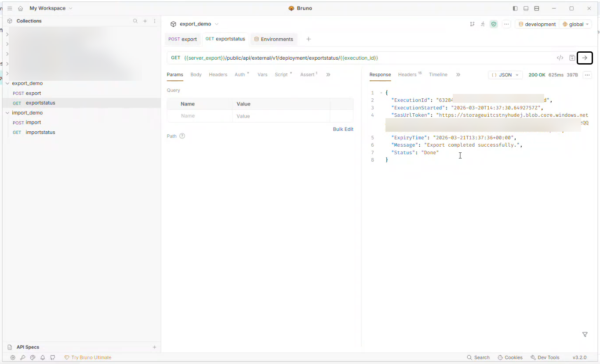Switch to the POST export tab
This screenshot has width=600, height=364.
point(182,39)
